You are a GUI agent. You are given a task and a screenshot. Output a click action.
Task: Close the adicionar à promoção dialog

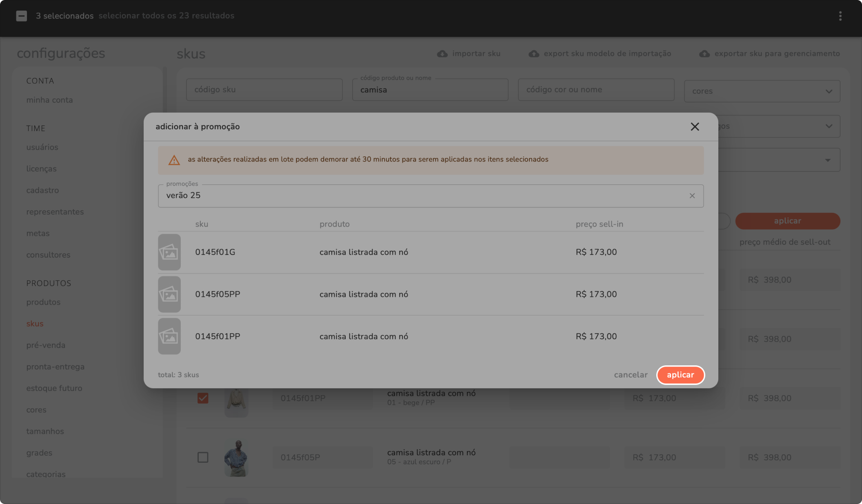(x=695, y=127)
